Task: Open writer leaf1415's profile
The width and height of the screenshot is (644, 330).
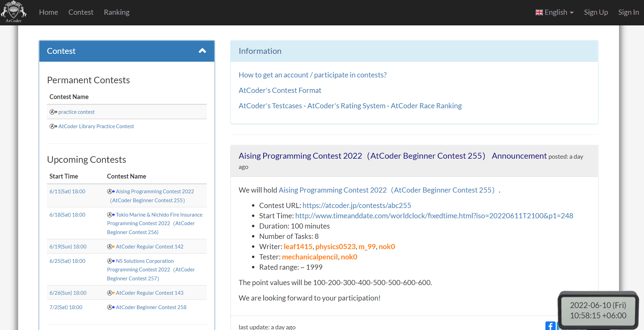Action: pyautogui.click(x=298, y=247)
